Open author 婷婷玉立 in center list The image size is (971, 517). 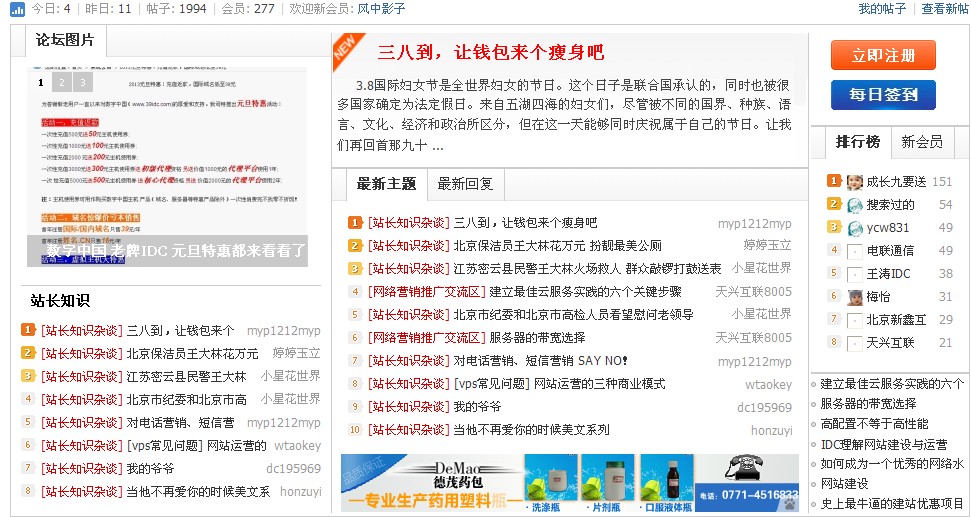point(767,246)
